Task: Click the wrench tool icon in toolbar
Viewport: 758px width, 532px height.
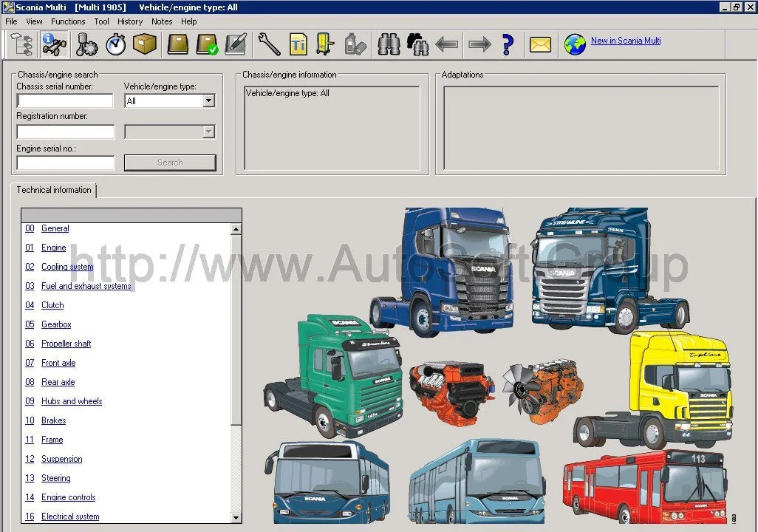Action: [269, 44]
